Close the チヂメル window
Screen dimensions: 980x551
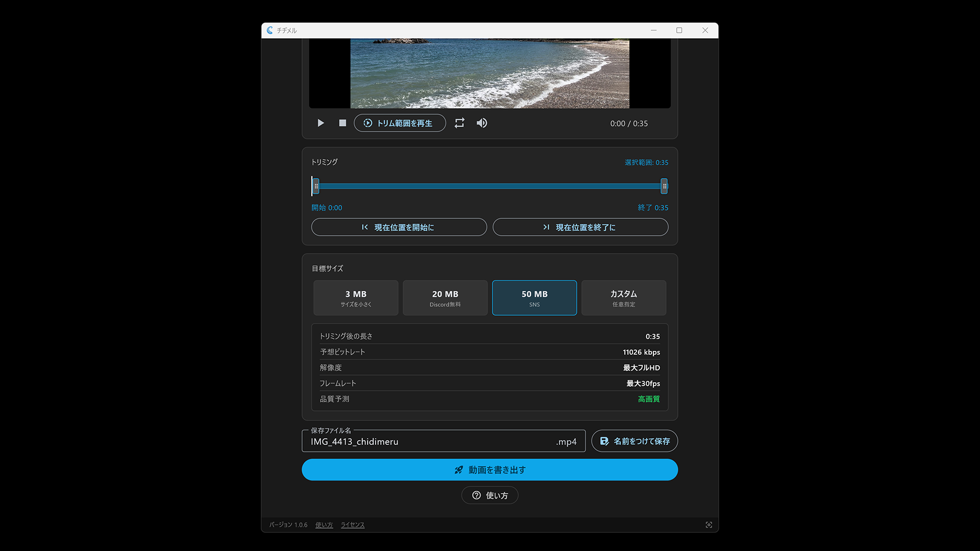click(705, 31)
